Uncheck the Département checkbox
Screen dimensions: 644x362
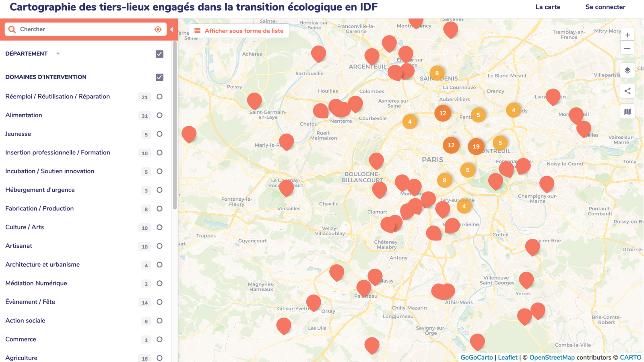[159, 54]
